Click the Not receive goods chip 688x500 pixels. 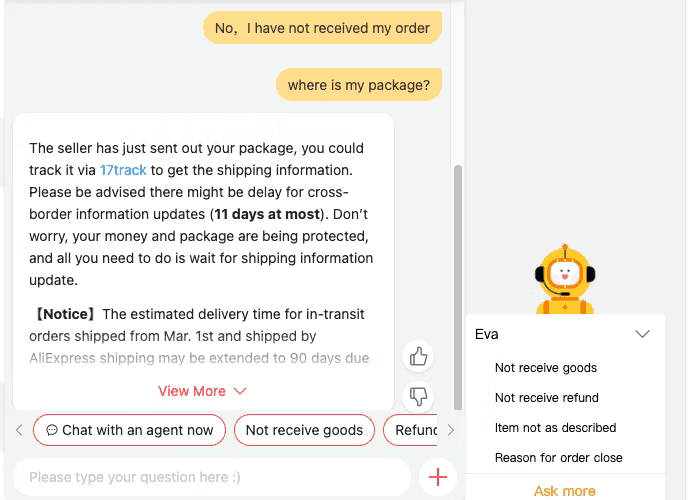[305, 430]
